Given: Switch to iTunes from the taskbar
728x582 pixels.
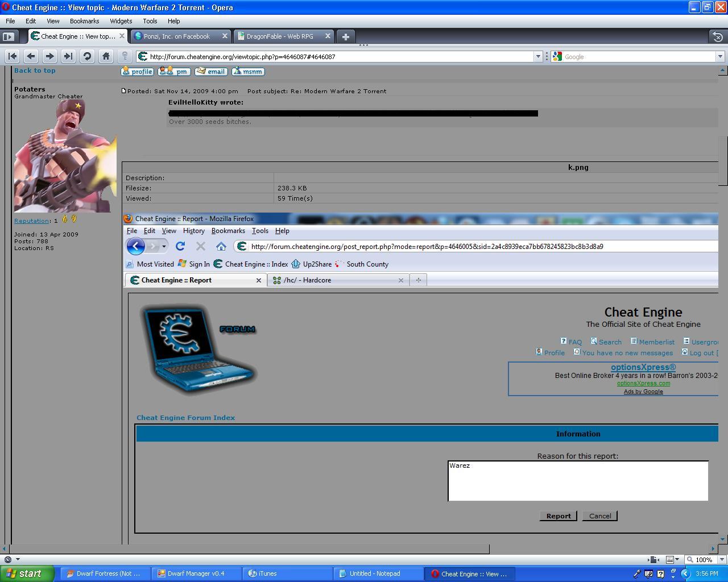Looking at the screenshot, I should [x=287, y=573].
